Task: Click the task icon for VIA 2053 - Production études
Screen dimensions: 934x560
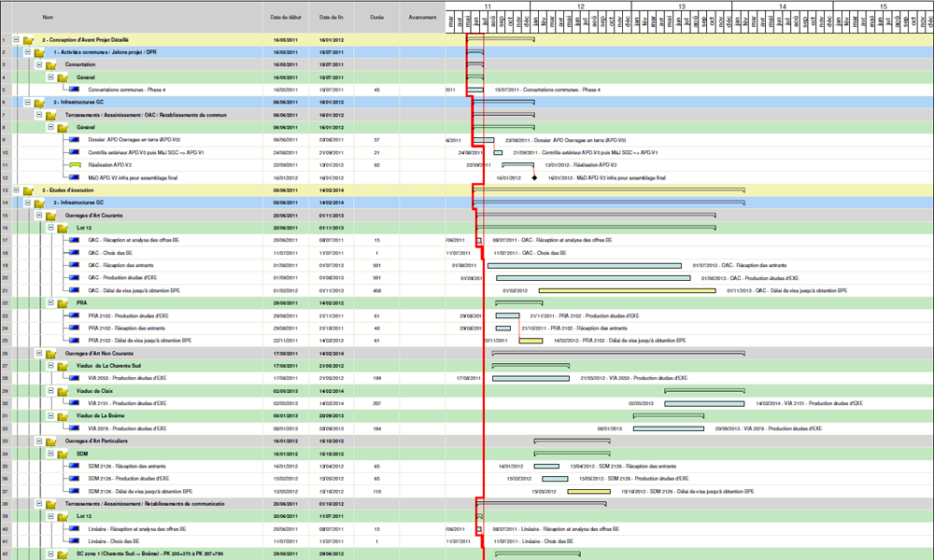Action: click(x=75, y=378)
